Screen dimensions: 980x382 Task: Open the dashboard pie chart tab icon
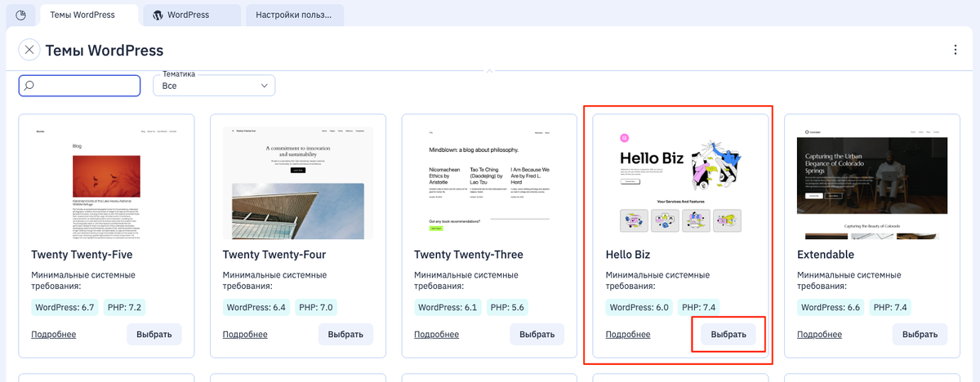20,15
